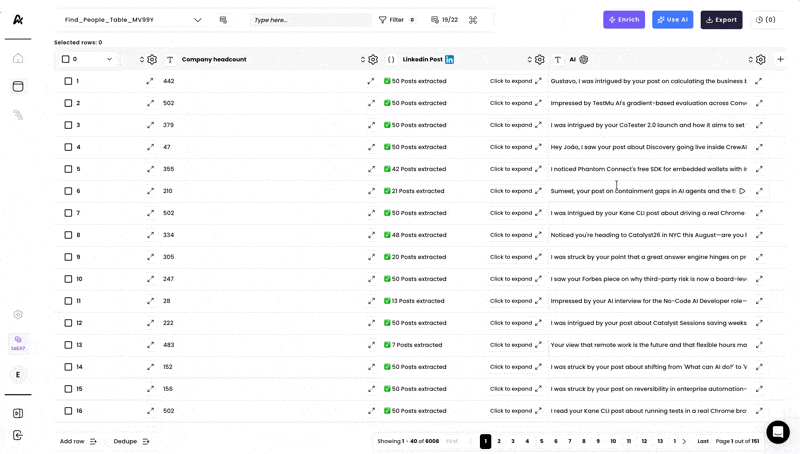Click Add row

click(x=78, y=441)
